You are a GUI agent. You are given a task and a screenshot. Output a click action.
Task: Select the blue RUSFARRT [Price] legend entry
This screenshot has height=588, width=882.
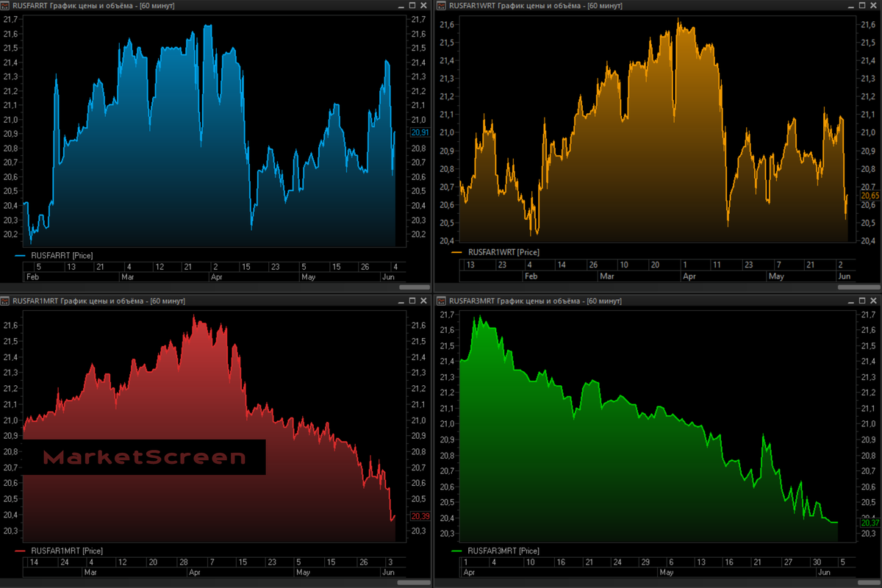(x=54, y=255)
